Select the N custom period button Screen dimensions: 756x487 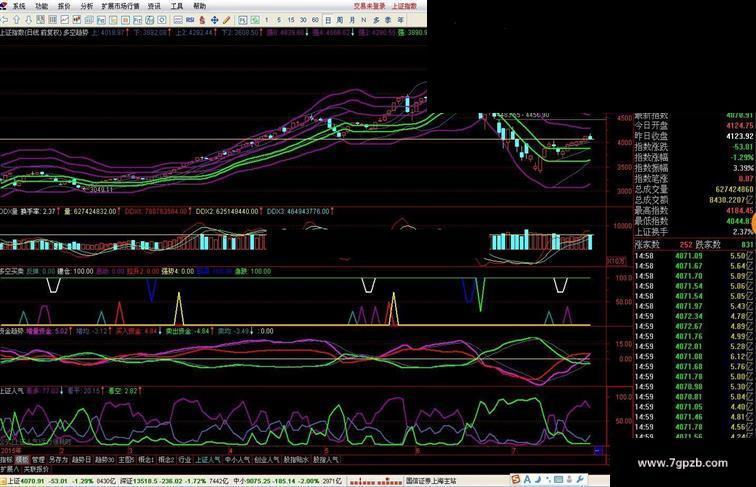pyautogui.click(x=364, y=20)
